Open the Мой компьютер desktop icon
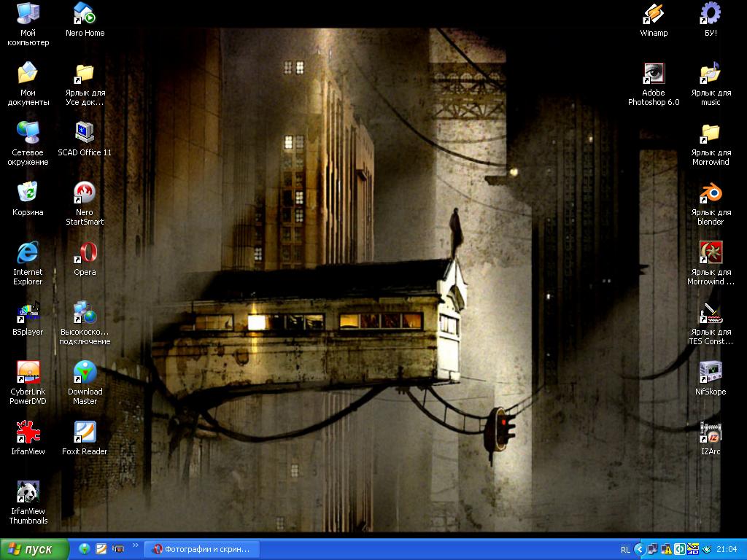Viewport: 747px width, 560px height. pos(28,24)
